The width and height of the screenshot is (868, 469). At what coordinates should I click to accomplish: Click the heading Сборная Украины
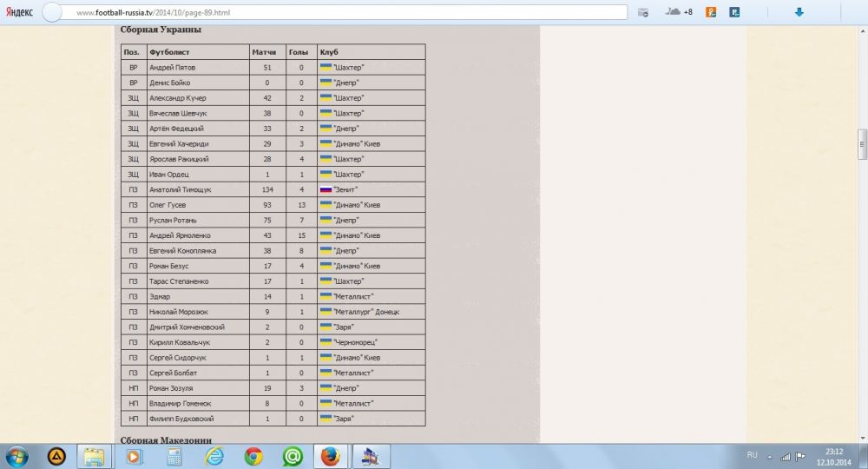pos(161,30)
